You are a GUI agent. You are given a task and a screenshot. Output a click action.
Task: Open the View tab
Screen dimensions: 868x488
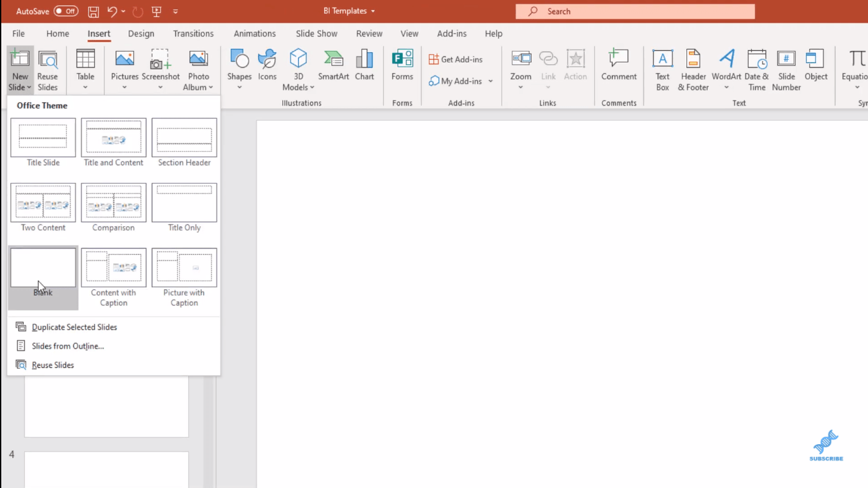409,34
